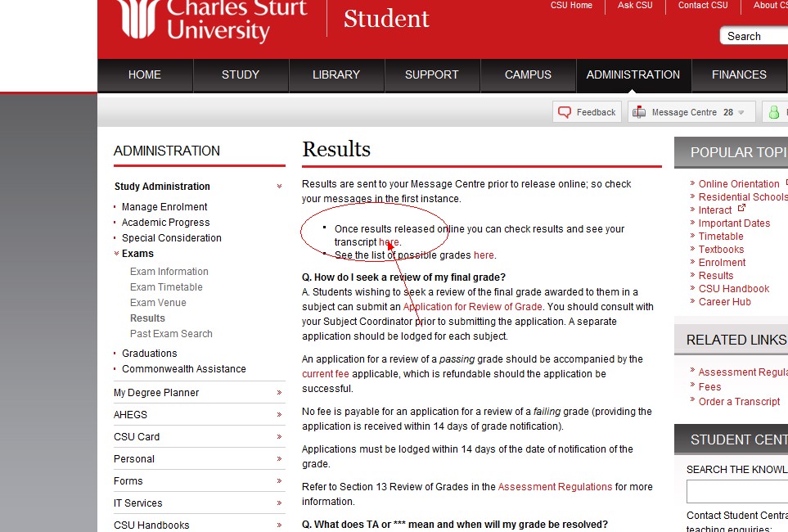Screen dimensions: 788x532
Task: Click the Search the Knowledge text box
Action: coord(736,492)
